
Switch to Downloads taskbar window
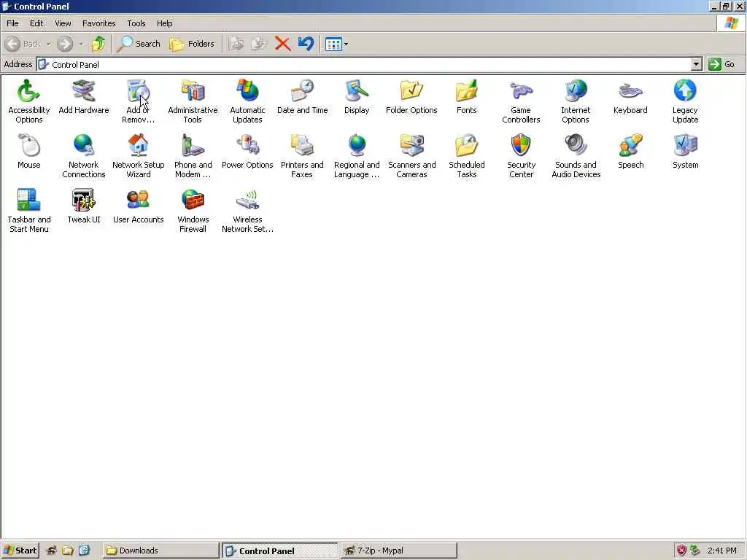point(160,551)
